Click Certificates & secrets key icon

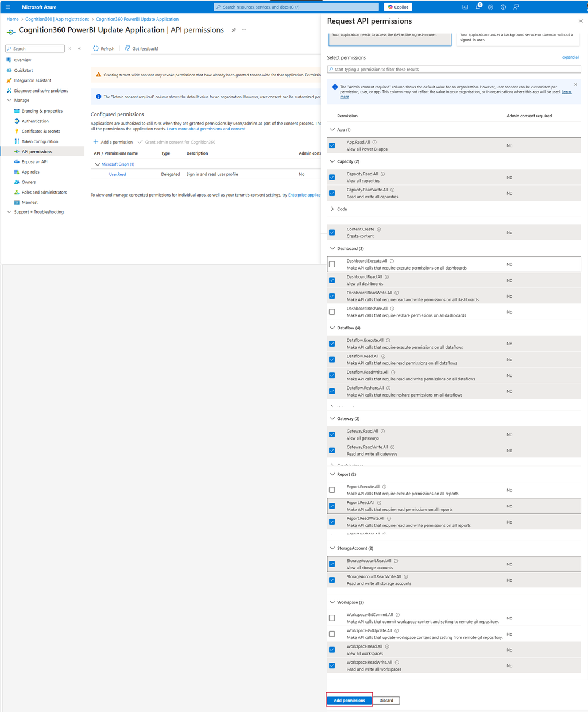point(17,131)
